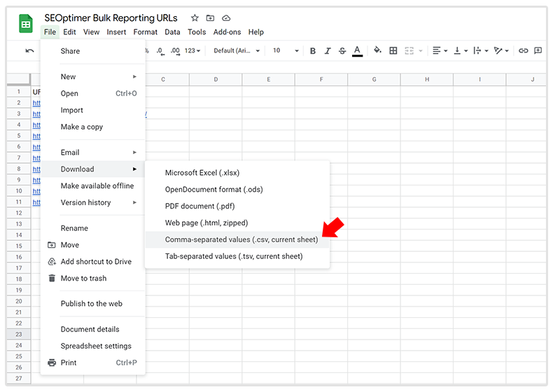Open the Format menu
Screen dimensions: 553x392
click(146, 32)
